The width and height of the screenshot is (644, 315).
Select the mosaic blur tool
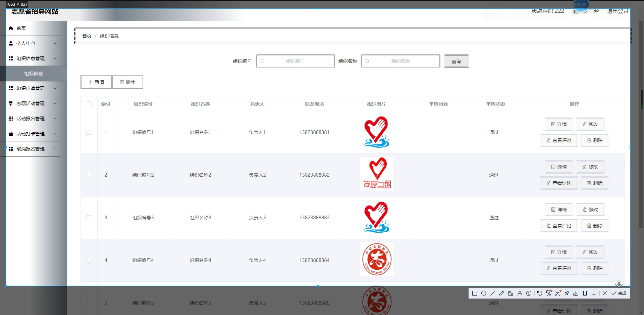pos(511,293)
